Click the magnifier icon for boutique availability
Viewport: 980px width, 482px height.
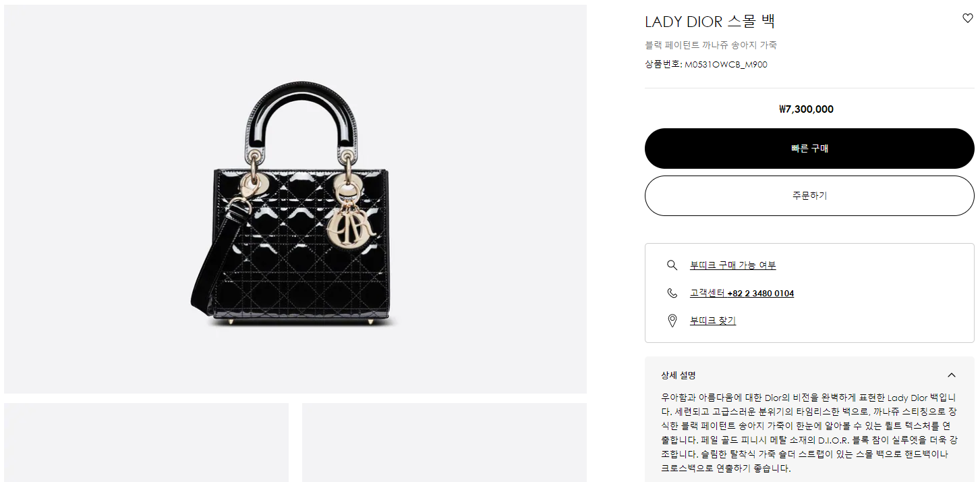click(x=672, y=265)
